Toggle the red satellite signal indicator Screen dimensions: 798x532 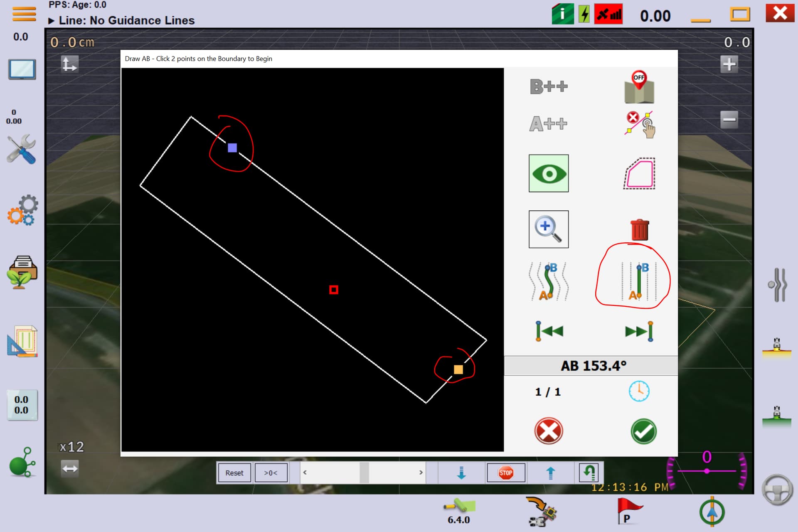608,14
